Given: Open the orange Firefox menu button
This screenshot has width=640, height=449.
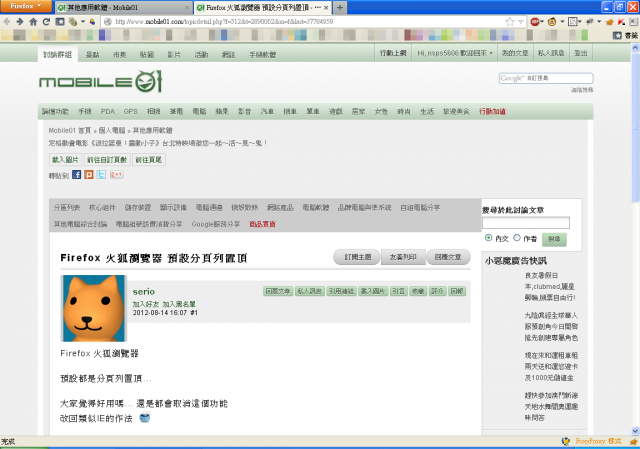Looking at the screenshot, I should pyautogui.click(x=26, y=6).
